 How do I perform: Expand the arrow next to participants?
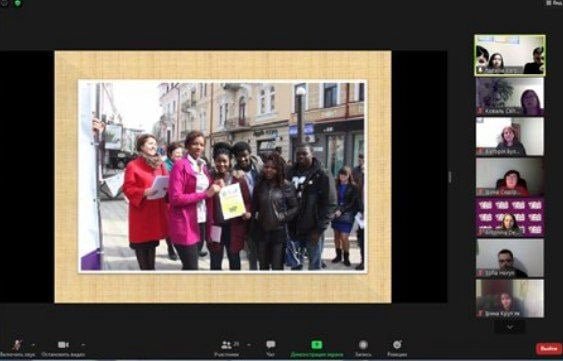pyautogui.click(x=249, y=345)
